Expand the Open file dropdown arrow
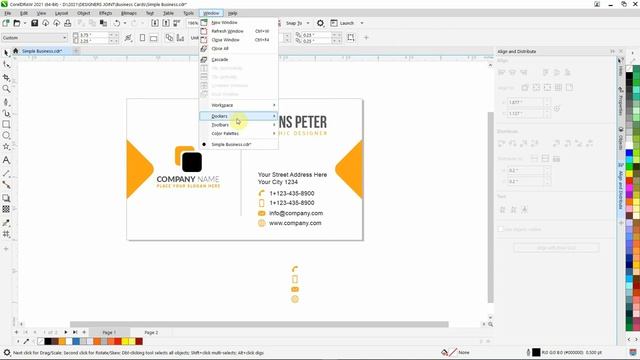Viewport: 640px width, 360px height. click(x=25, y=23)
